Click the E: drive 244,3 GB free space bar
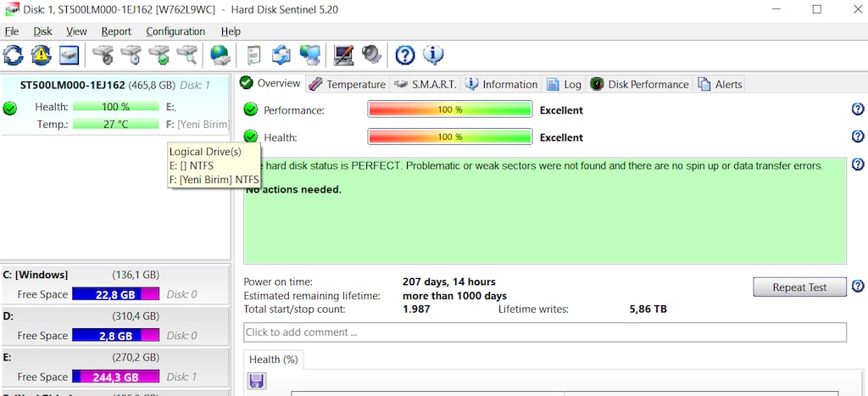 115,376
